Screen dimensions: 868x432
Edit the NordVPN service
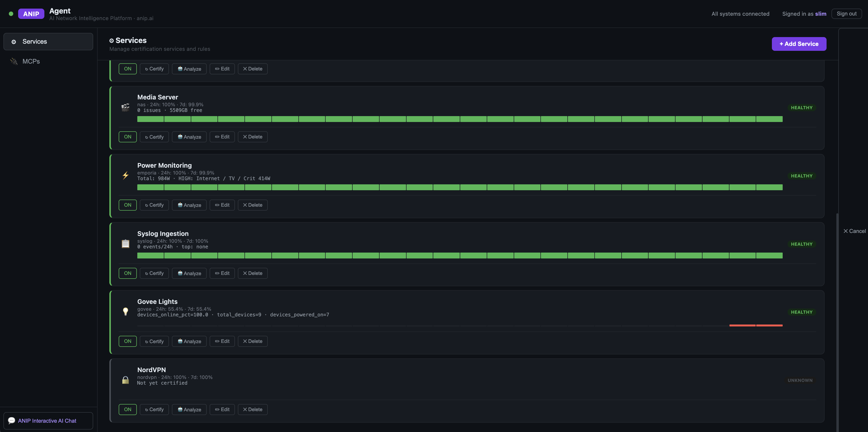222,409
